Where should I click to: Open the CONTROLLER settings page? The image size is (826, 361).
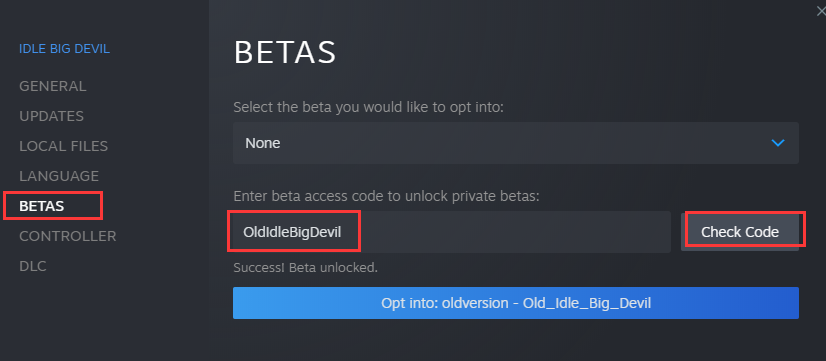click(x=68, y=236)
